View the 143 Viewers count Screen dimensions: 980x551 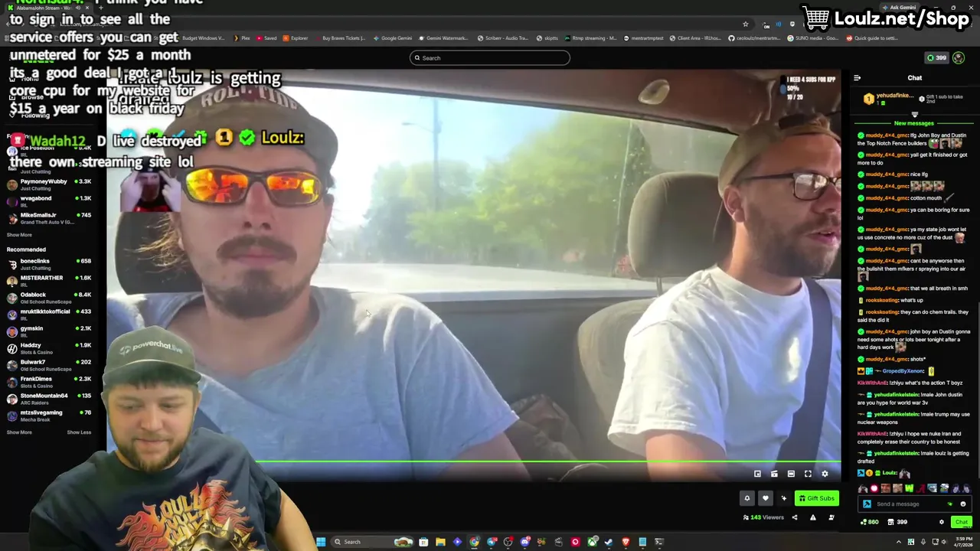click(763, 517)
